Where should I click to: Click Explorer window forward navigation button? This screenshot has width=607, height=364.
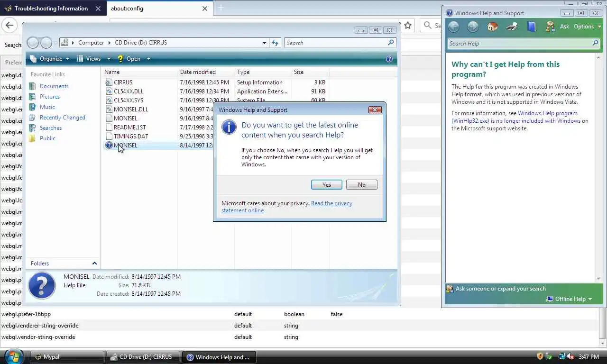point(46,43)
